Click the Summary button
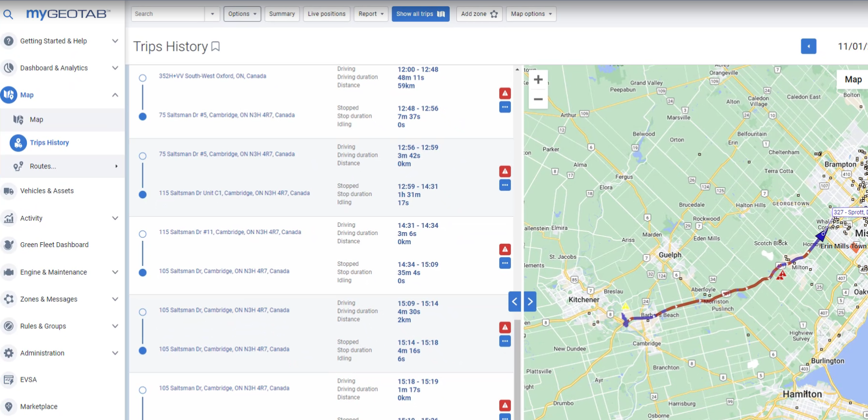868x420 pixels. (x=282, y=14)
